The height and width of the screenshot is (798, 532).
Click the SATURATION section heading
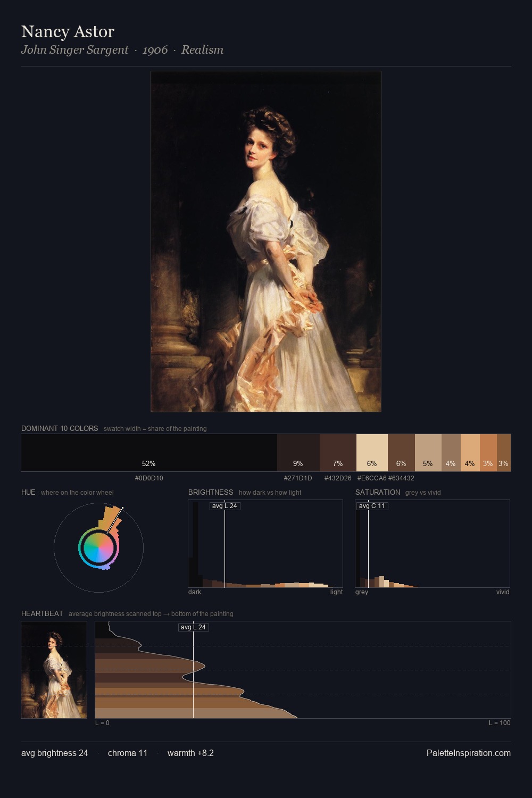pyautogui.click(x=378, y=492)
